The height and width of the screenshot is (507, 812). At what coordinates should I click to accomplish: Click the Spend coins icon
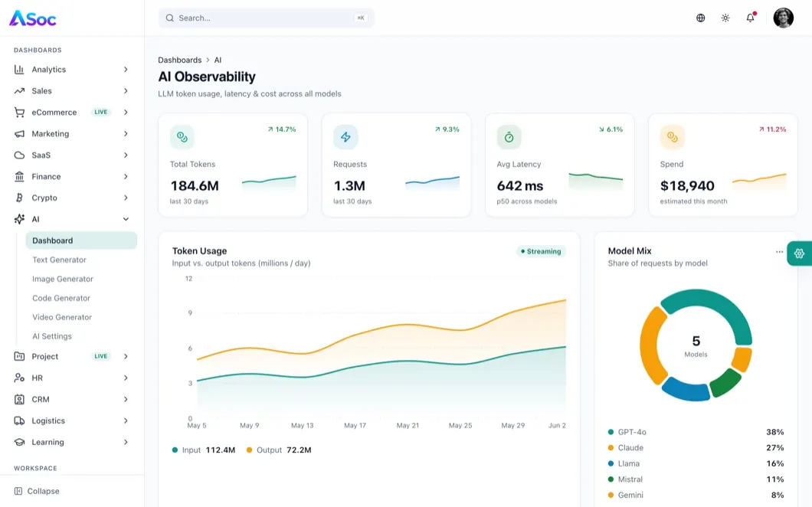(x=672, y=137)
